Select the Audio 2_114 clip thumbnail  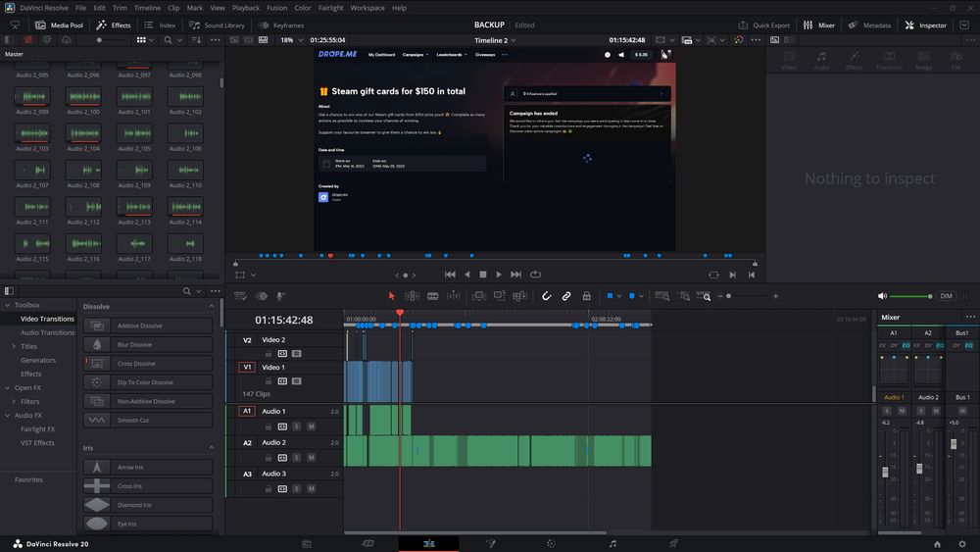click(185, 207)
